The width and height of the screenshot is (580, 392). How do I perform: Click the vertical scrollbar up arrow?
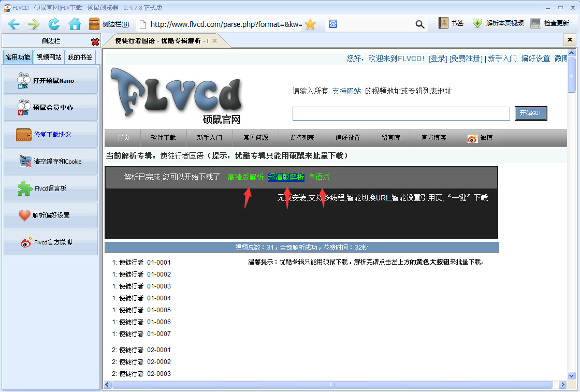[x=572, y=53]
